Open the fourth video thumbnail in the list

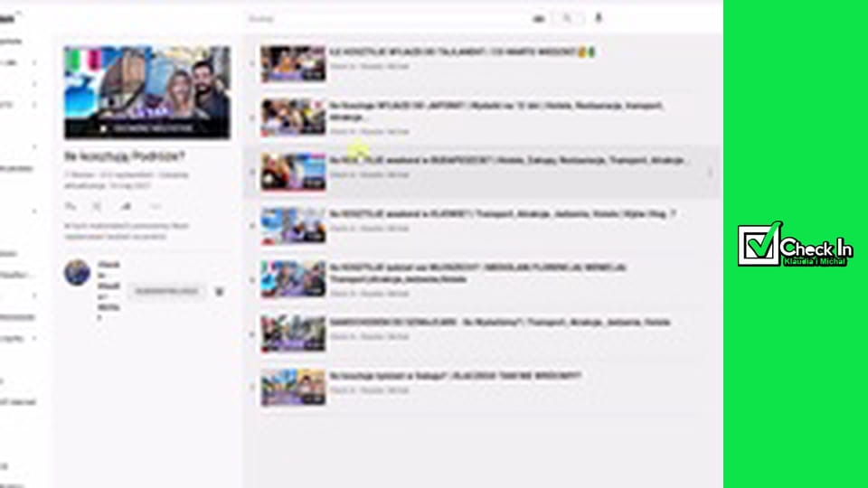click(x=292, y=226)
